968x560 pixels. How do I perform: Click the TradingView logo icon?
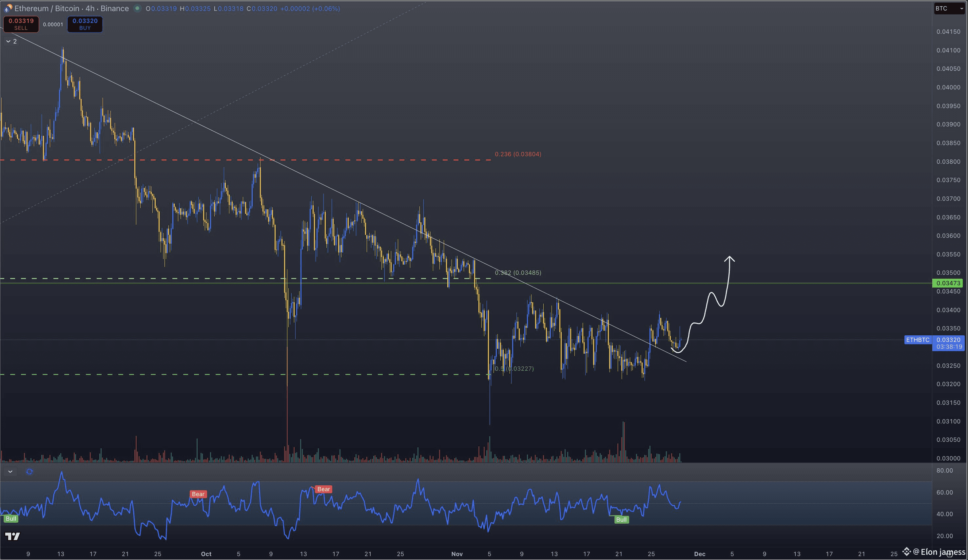pyautogui.click(x=12, y=536)
